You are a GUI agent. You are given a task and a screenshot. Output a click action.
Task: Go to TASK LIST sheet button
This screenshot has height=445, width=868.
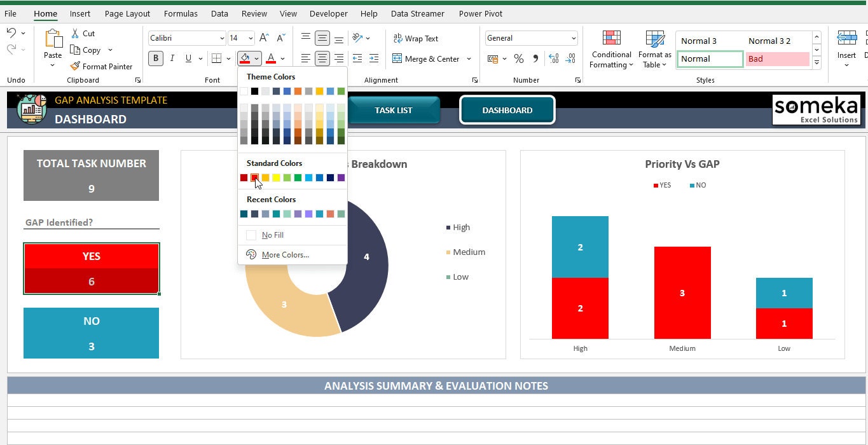(x=394, y=110)
